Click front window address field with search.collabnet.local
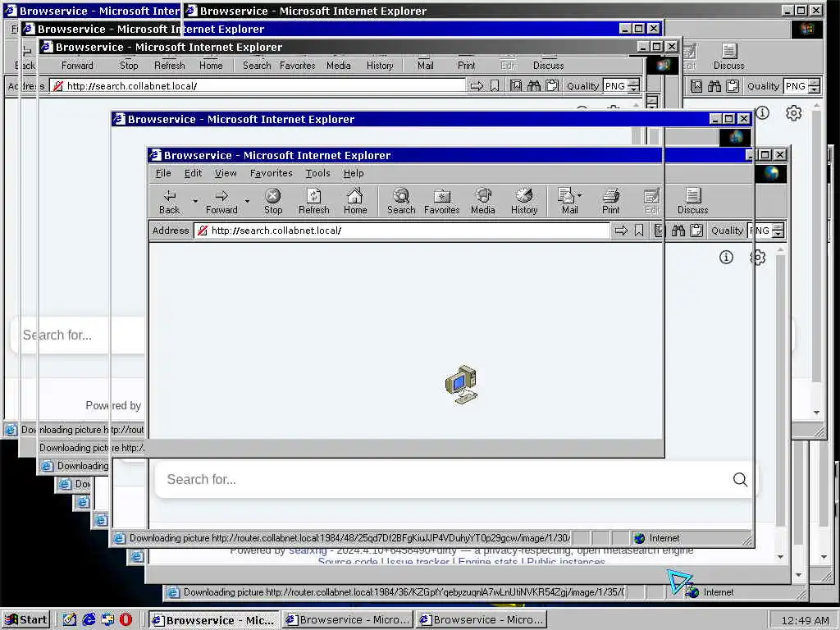This screenshot has width=840, height=630. (x=402, y=231)
